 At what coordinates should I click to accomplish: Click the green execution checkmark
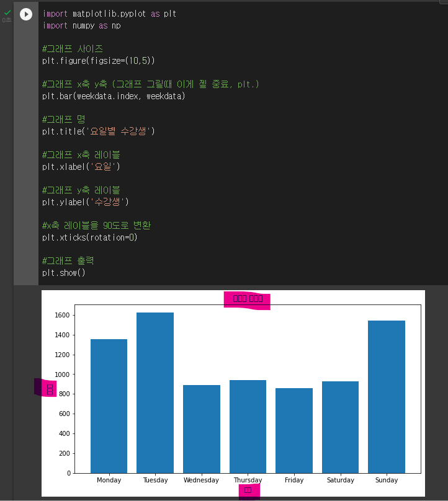pyautogui.click(x=7, y=12)
